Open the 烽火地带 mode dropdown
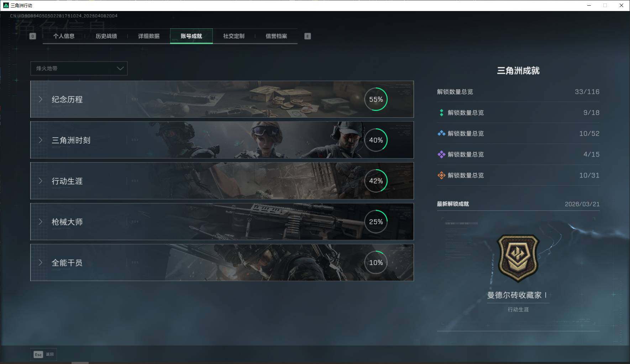The width and height of the screenshot is (630, 364). tap(79, 68)
